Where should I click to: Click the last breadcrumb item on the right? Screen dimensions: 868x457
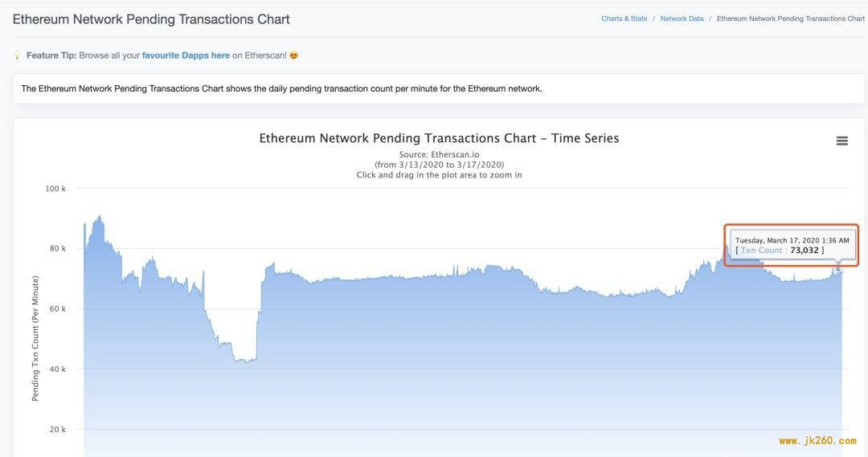790,18
